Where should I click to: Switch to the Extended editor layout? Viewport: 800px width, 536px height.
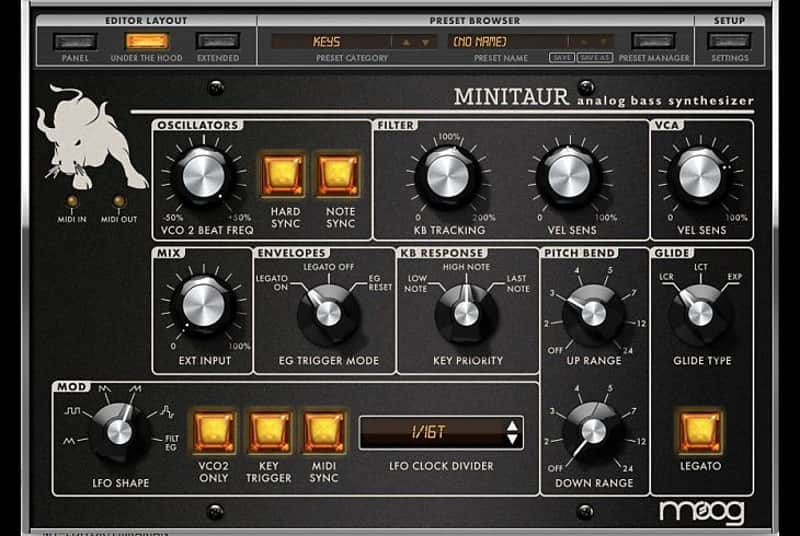point(218,41)
